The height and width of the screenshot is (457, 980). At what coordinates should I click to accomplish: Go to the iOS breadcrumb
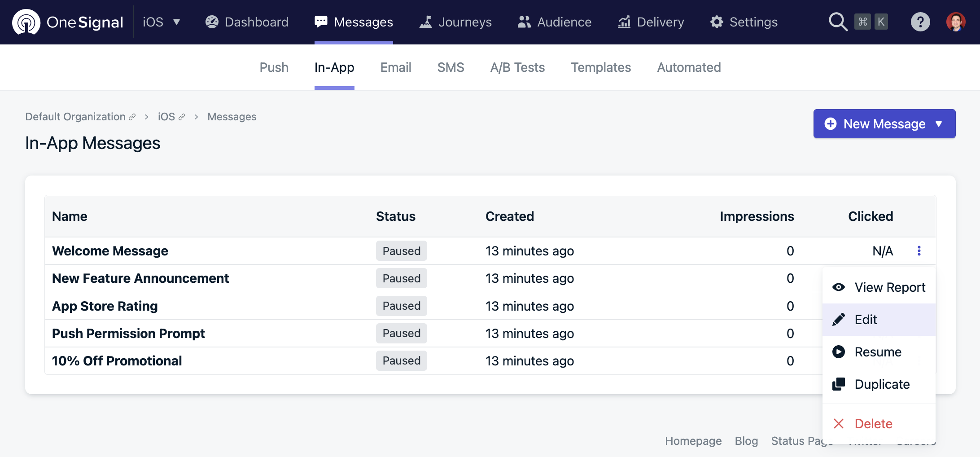(166, 117)
